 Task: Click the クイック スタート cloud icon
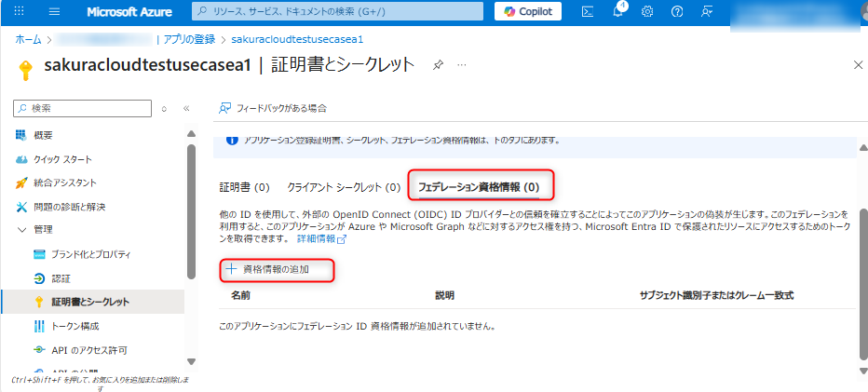(21, 159)
